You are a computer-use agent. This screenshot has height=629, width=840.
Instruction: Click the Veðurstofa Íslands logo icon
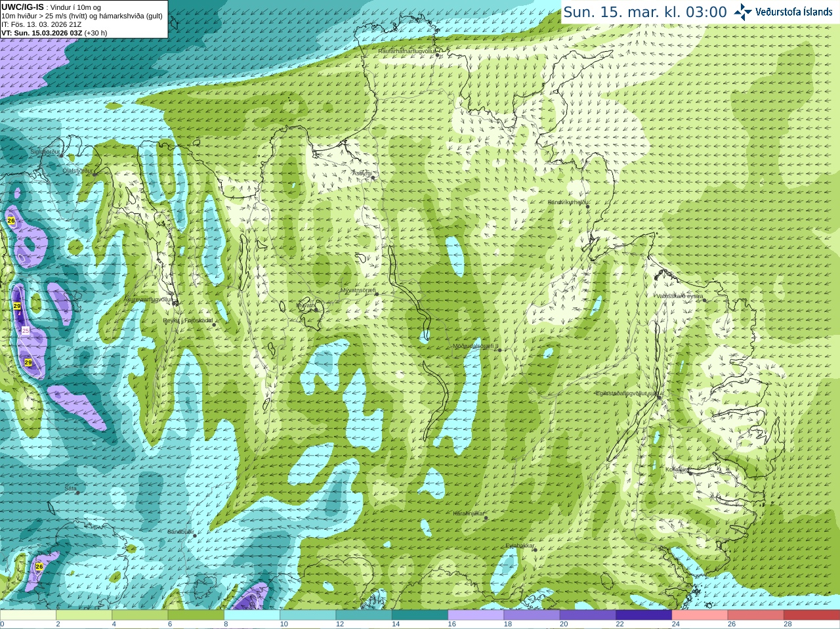click(743, 12)
